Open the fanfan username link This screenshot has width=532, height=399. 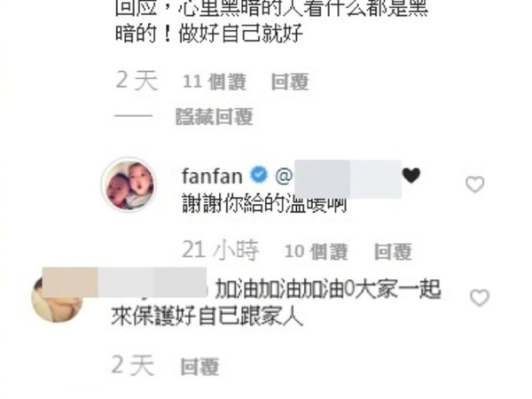pos(212,176)
